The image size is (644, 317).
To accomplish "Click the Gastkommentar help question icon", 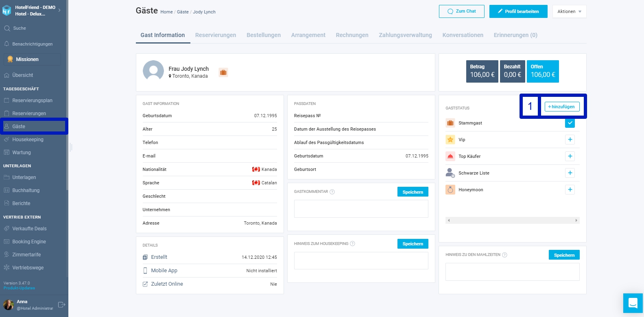I will (332, 192).
